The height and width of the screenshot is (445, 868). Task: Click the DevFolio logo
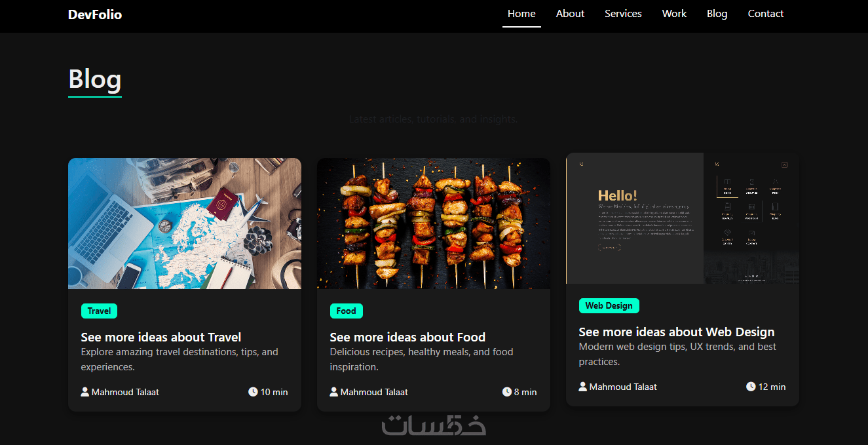(x=95, y=14)
